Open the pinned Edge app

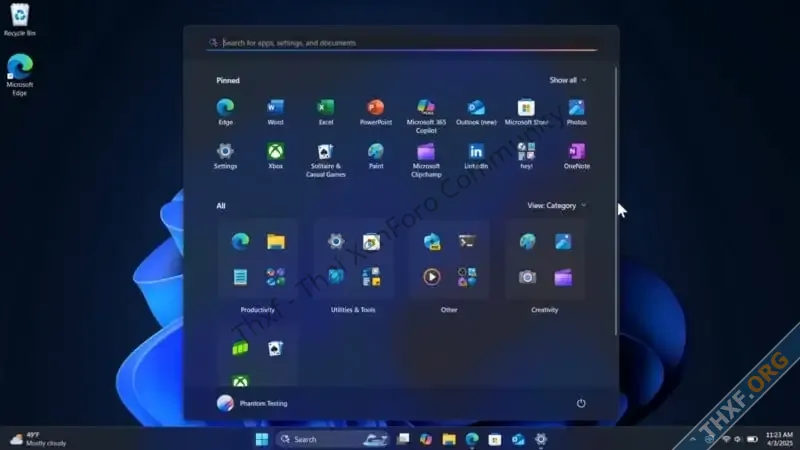[x=225, y=112]
